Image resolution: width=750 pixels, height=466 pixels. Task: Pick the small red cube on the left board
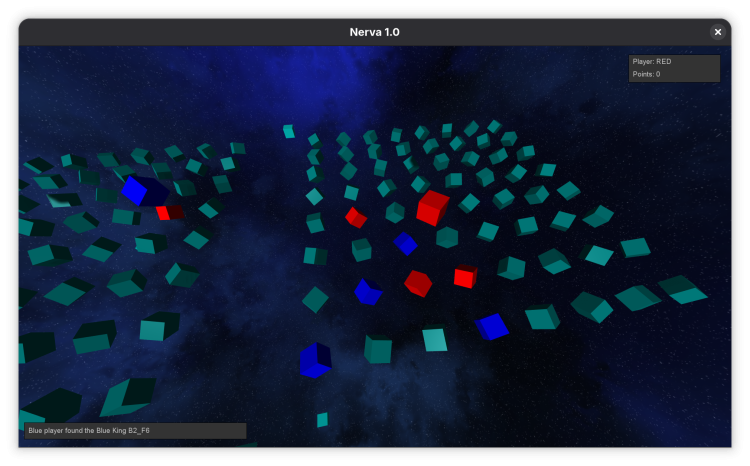pyautogui.click(x=170, y=212)
